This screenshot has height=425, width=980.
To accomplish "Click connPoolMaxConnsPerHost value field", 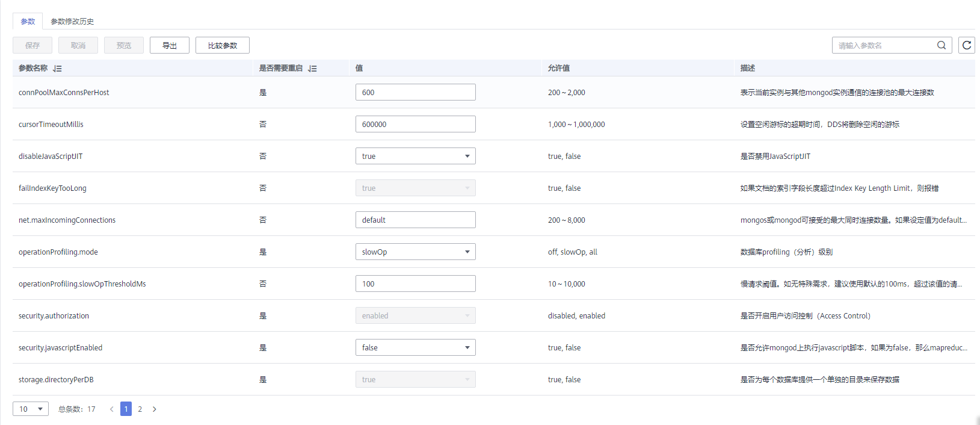I will [415, 93].
